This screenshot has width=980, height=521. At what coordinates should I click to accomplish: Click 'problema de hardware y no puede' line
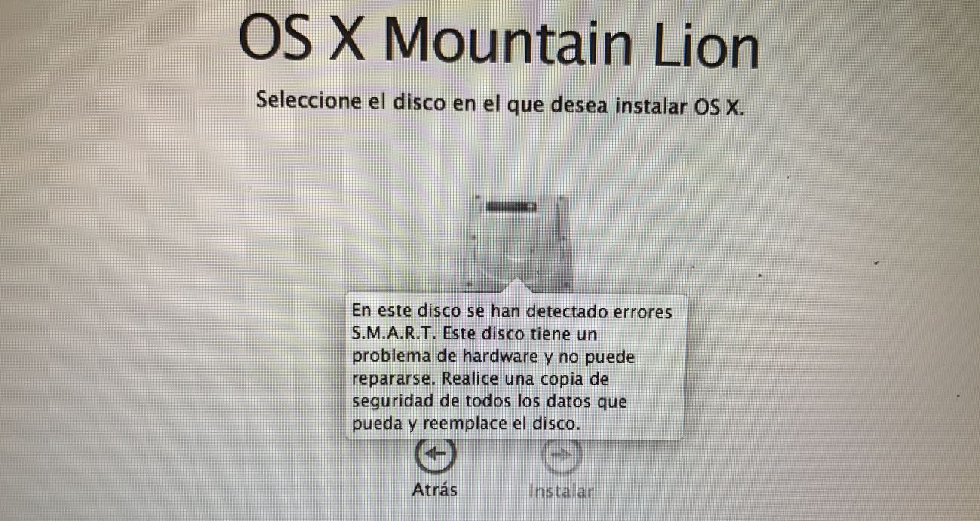[493, 356]
